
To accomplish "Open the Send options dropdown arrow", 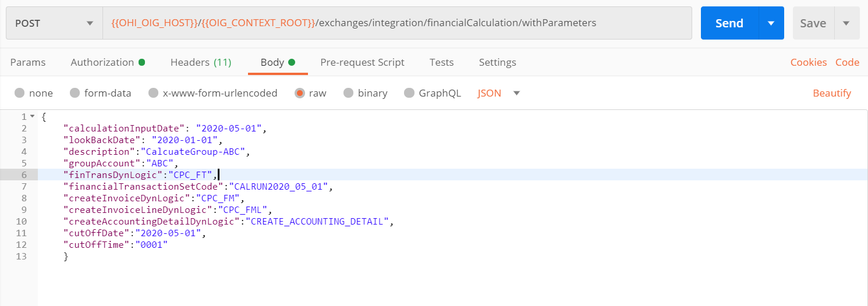I will click(771, 23).
